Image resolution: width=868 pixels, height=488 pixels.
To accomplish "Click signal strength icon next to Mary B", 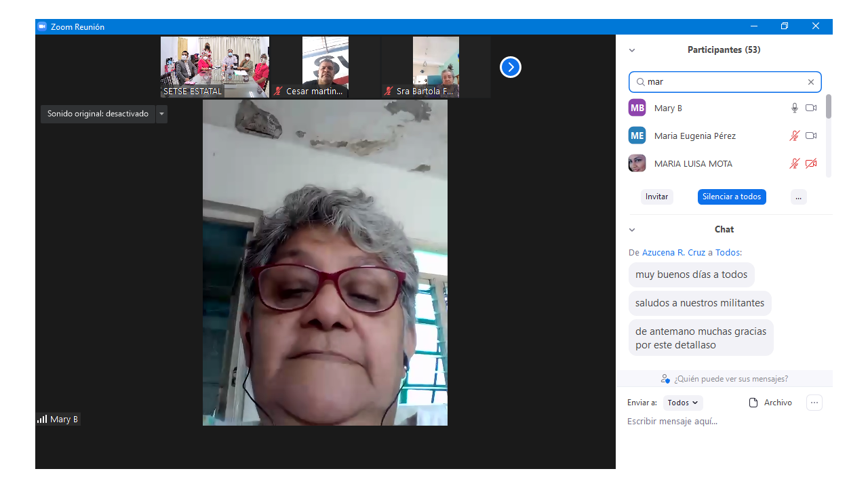I will [42, 419].
